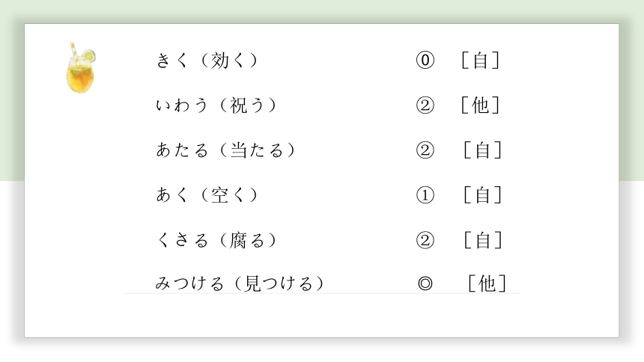This screenshot has width=644, height=362.
Task: Select the circled 2 beside いわう
Action: 425,105
